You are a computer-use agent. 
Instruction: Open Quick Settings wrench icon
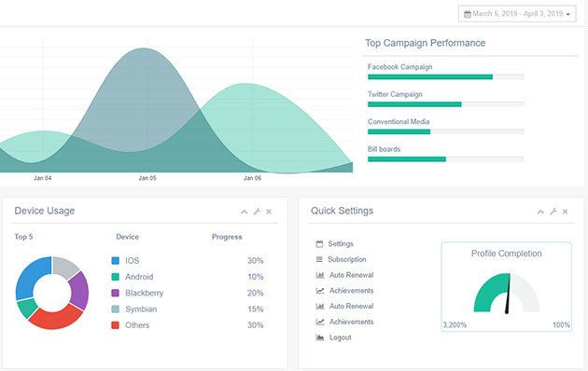[x=553, y=212]
